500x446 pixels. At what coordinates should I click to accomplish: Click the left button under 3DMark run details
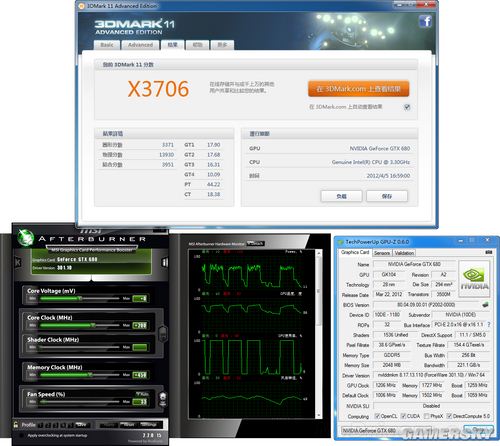coord(341,196)
